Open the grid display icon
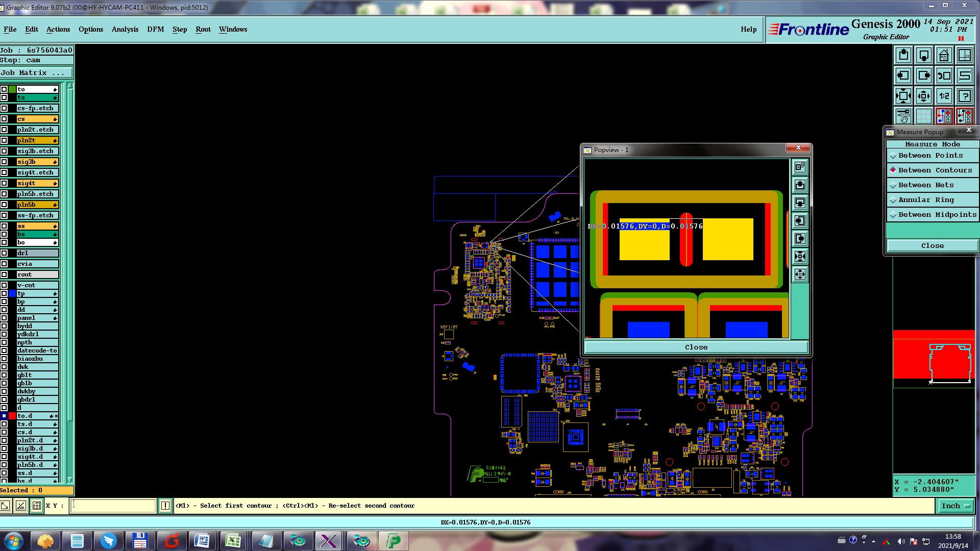Viewport: 980px width, 551px height. click(x=923, y=116)
